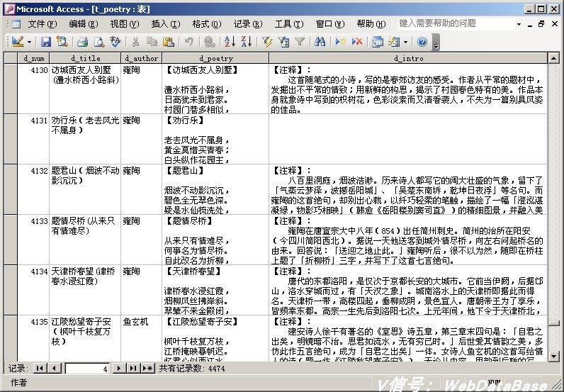Screen dimensions: 564x392
Task: Open the 工具 menu
Action: [x=289, y=24]
